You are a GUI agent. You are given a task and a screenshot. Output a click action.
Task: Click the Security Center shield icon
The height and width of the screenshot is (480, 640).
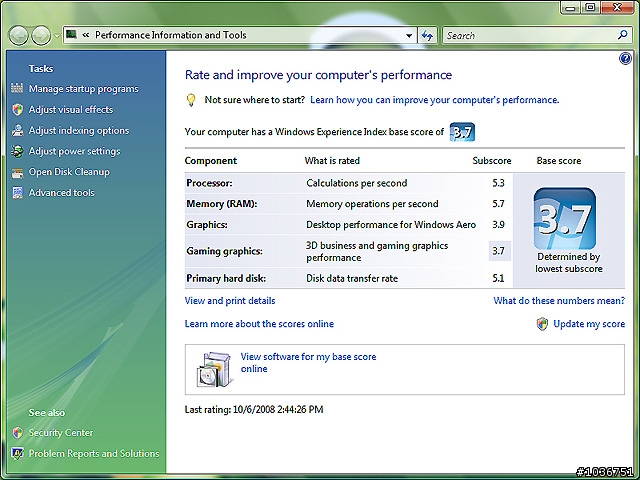[18, 433]
